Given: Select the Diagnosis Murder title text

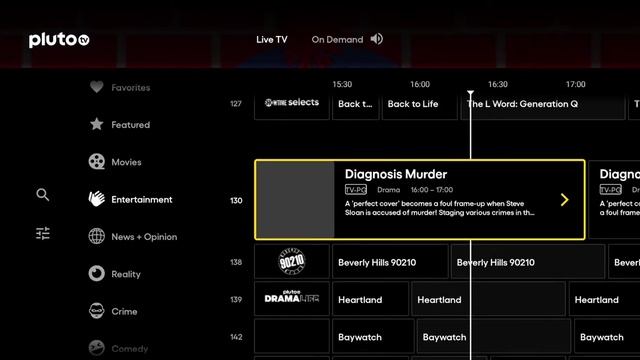Looking at the screenshot, I should (x=396, y=174).
